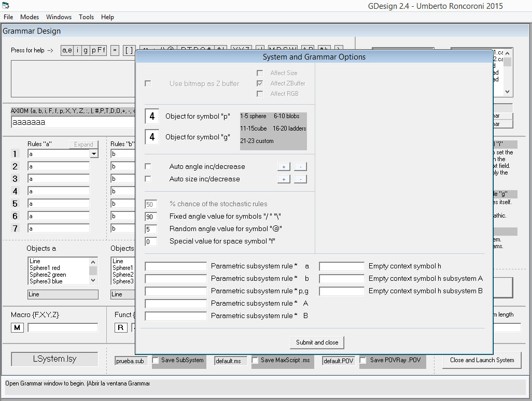Open the Help menu
Image resolution: width=532 pixels, height=401 pixels.
point(107,17)
